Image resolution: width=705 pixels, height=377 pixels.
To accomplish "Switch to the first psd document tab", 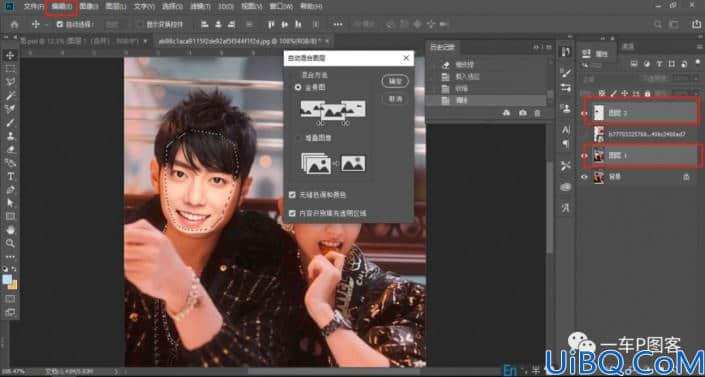I will (83, 41).
